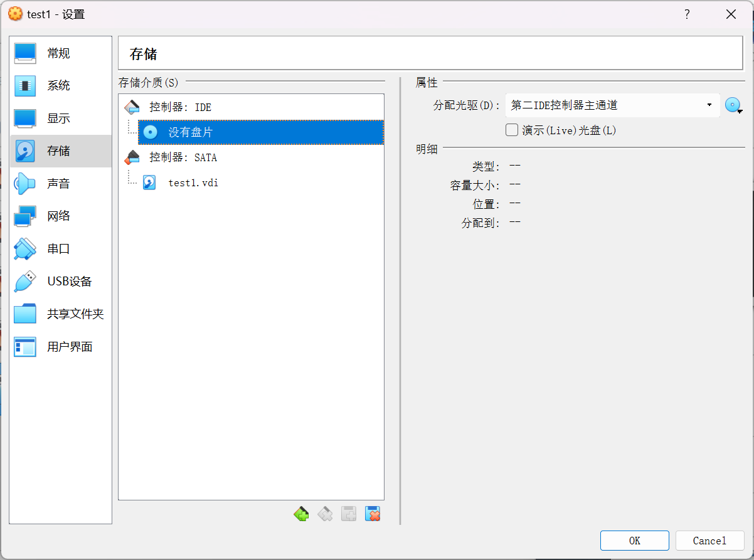Open the choose disk image button menu
This screenshot has width=754, height=560.
point(734,105)
